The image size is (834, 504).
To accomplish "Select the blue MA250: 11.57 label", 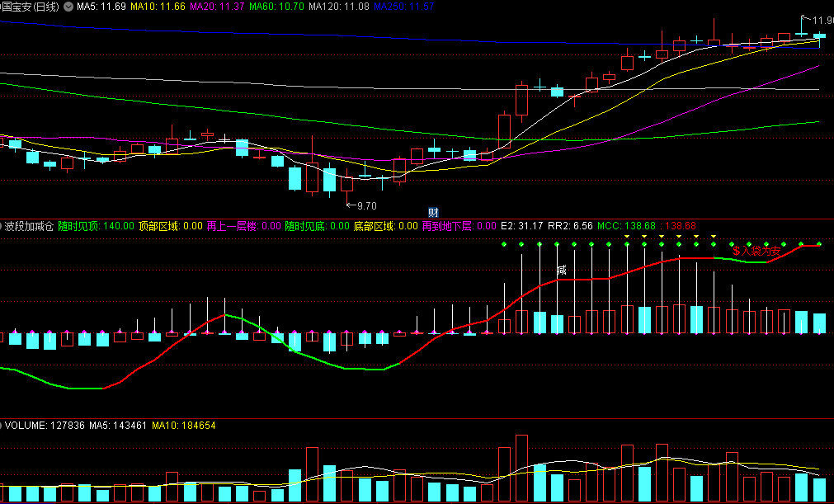I will click(x=403, y=7).
